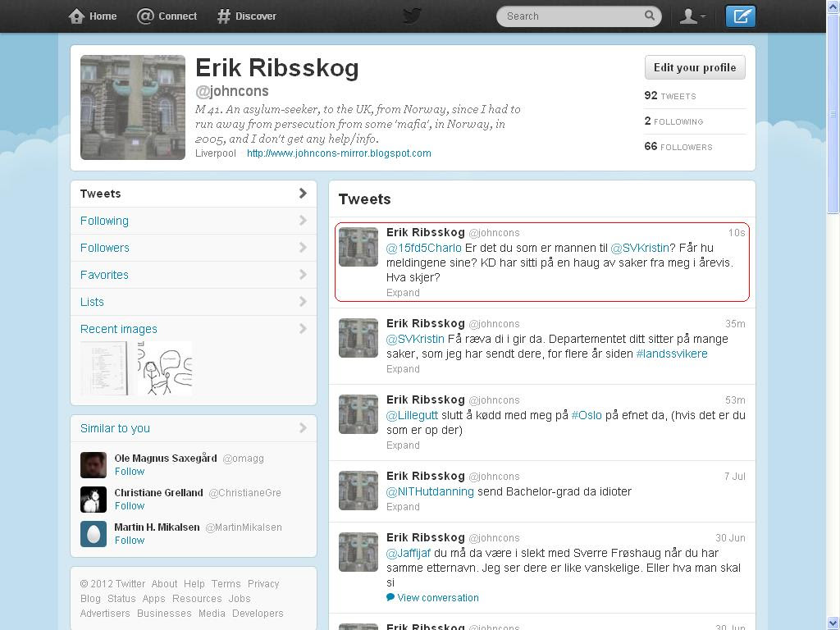
Task: Open the account user menu dropdown
Action: (692, 16)
